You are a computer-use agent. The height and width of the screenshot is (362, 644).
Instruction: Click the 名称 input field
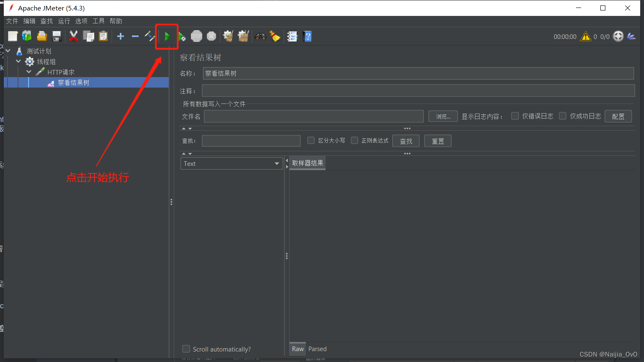click(x=418, y=73)
